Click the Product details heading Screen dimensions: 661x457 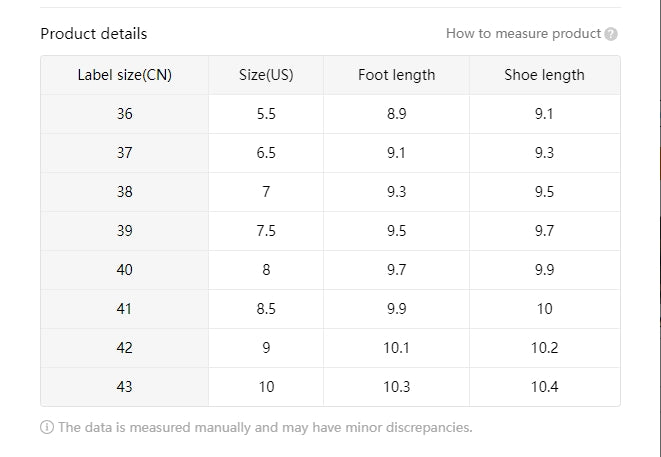click(94, 34)
